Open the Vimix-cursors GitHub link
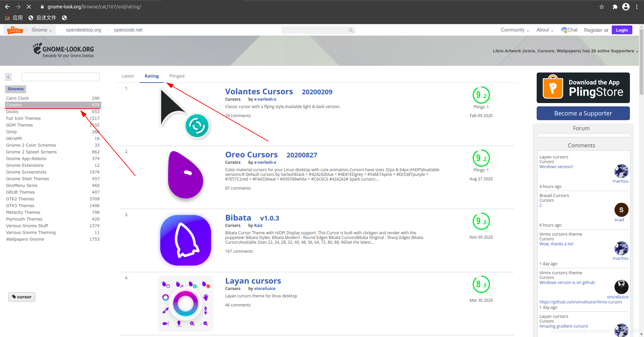The image size is (644, 337). click(581, 302)
